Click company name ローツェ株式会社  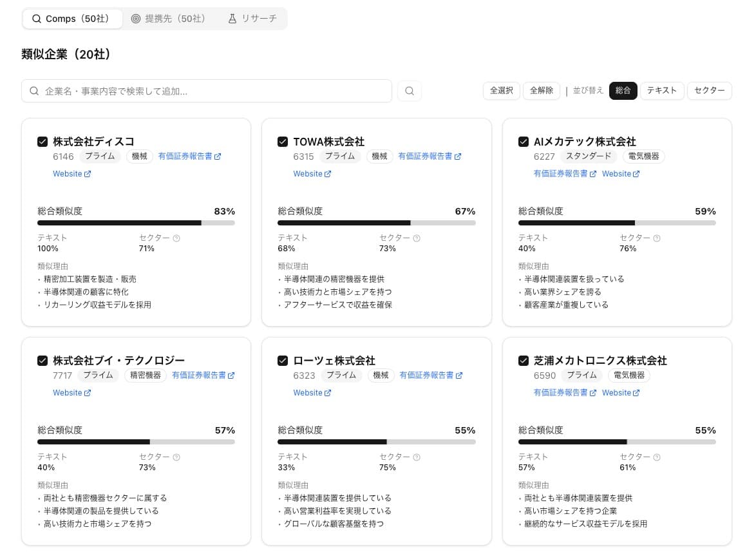(x=334, y=361)
